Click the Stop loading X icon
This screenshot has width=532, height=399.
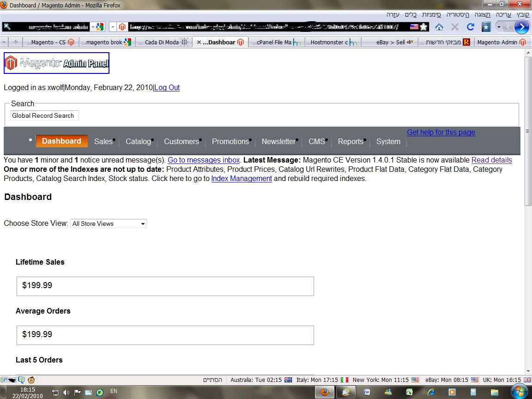[454, 27]
